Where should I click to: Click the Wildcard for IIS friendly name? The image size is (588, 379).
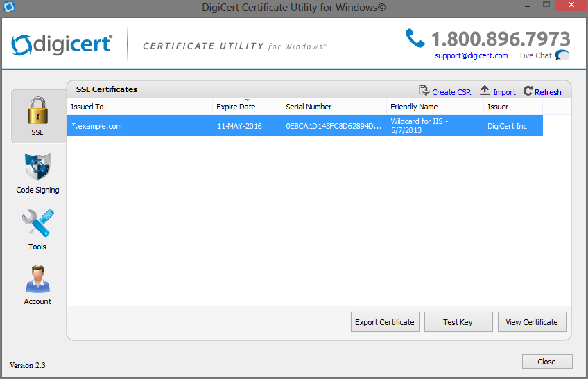click(420, 125)
